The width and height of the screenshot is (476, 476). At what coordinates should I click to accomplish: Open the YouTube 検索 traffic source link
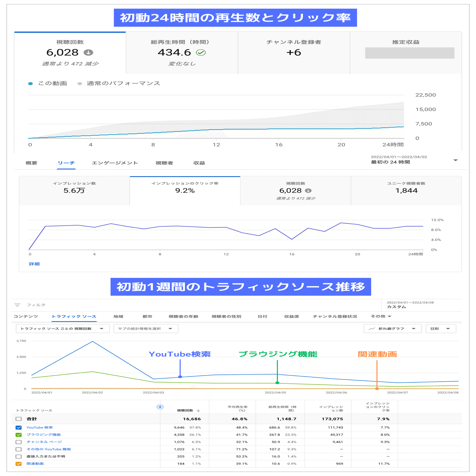point(40,428)
